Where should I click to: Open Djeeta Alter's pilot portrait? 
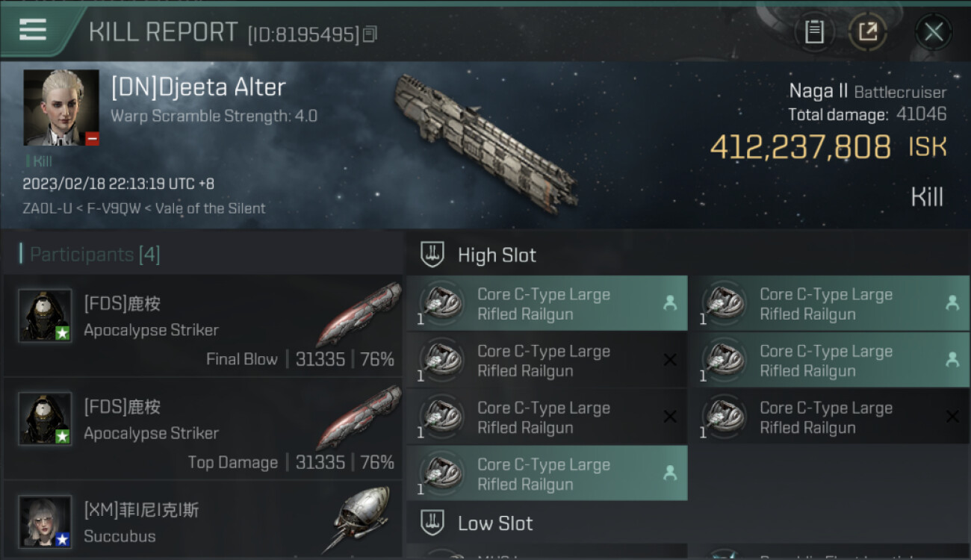tap(61, 108)
